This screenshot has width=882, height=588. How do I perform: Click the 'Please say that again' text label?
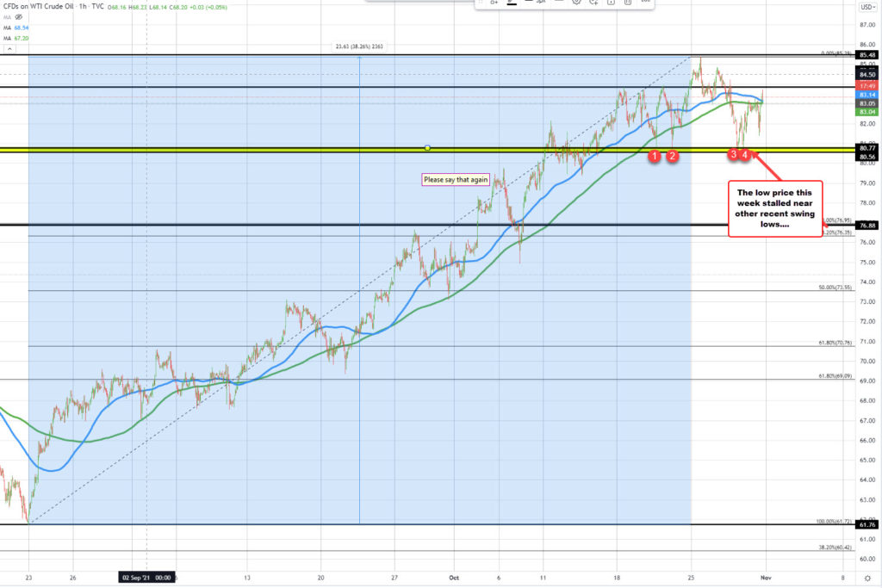tap(455, 179)
